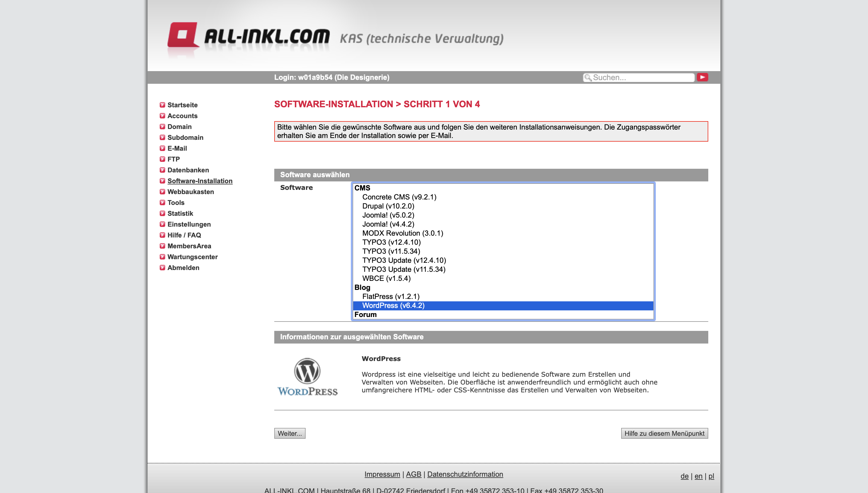Image resolution: width=868 pixels, height=493 pixels.
Task: Select FlatPress (v1.2.1) option
Action: [x=503, y=296]
